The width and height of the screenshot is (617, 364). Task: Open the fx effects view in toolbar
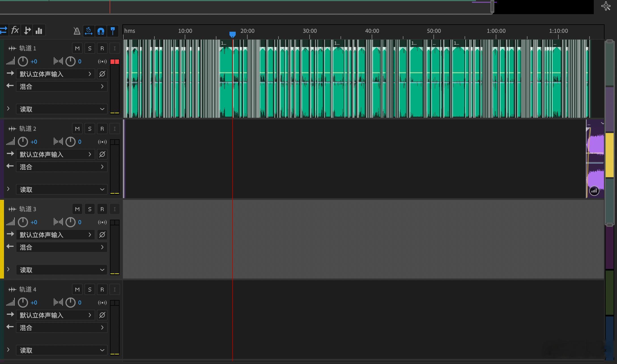tap(15, 30)
